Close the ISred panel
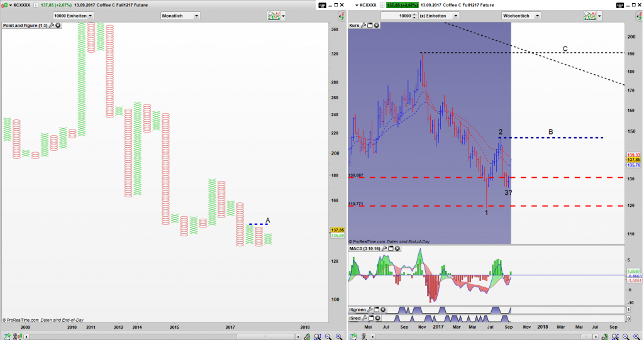Image resolution: width=644 pixels, height=340 pixels. tap(378, 318)
